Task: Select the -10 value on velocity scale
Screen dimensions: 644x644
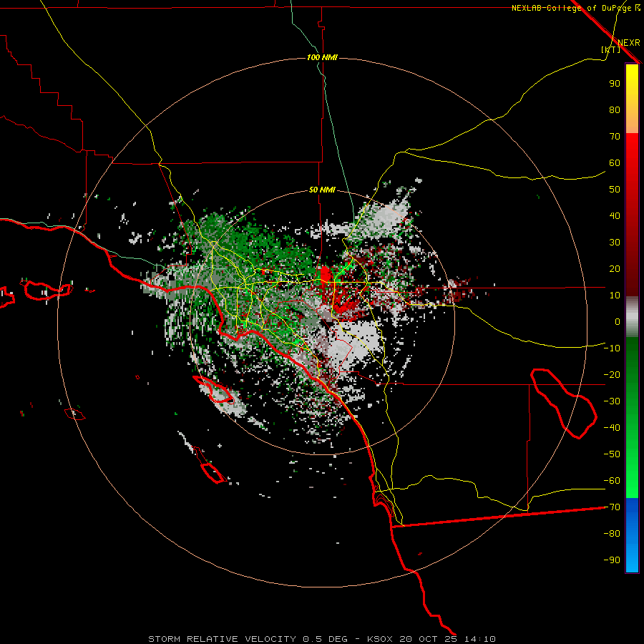Action: [x=612, y=348]
